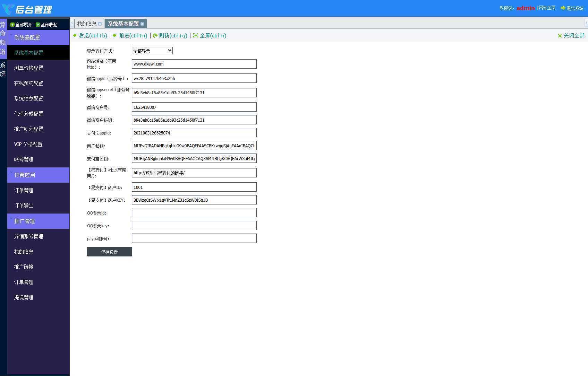Click 刷新(ctrl+q) link
Screen dimensions: 588x376
pyautogui.click(x=173, y=35)
